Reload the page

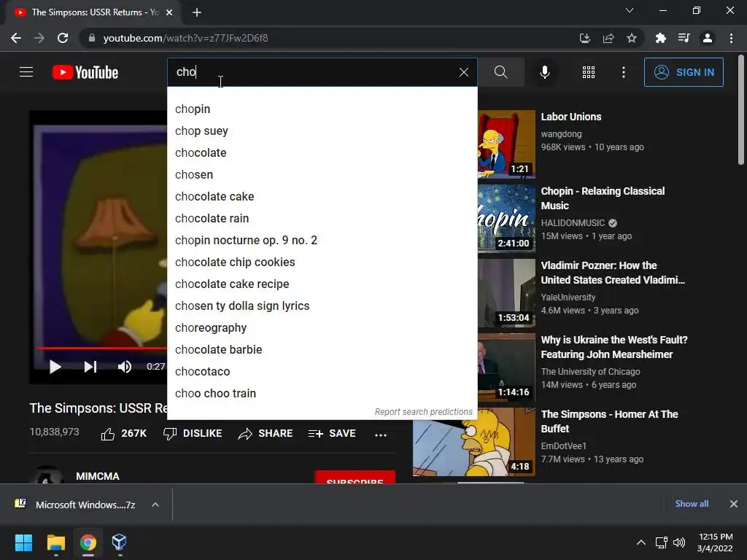pyautogui.click(x=63, y=38)
